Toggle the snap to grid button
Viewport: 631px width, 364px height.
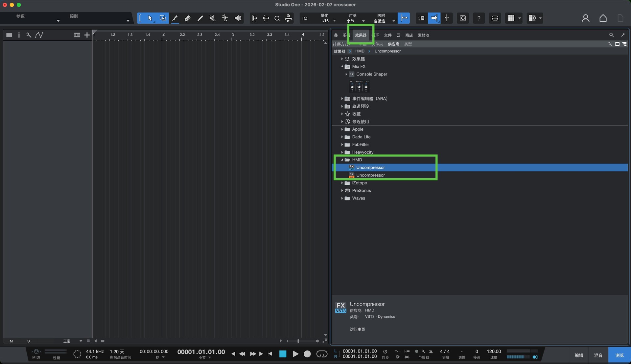(x=404, y=18)
